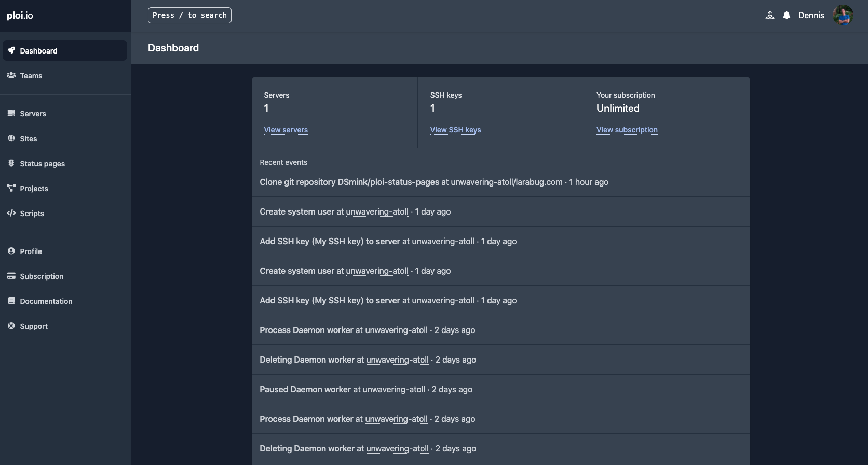Click the hierarchy icon beside the bell
868x465 pixels.
[x=770, y=16]
